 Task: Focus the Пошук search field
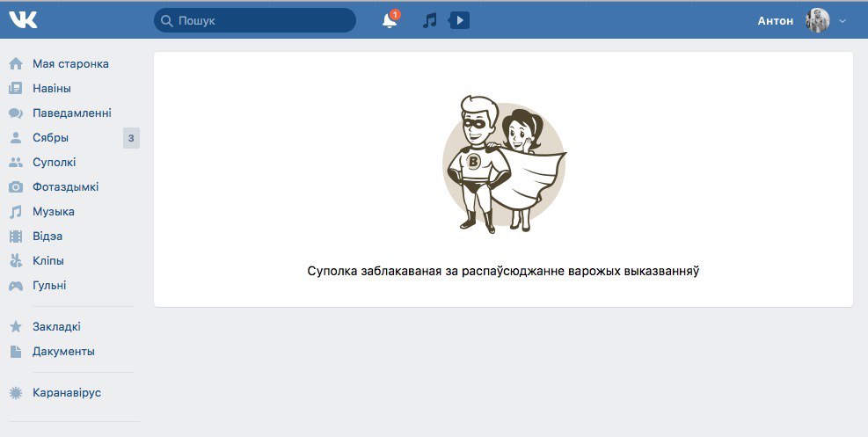tap(255, 20)
